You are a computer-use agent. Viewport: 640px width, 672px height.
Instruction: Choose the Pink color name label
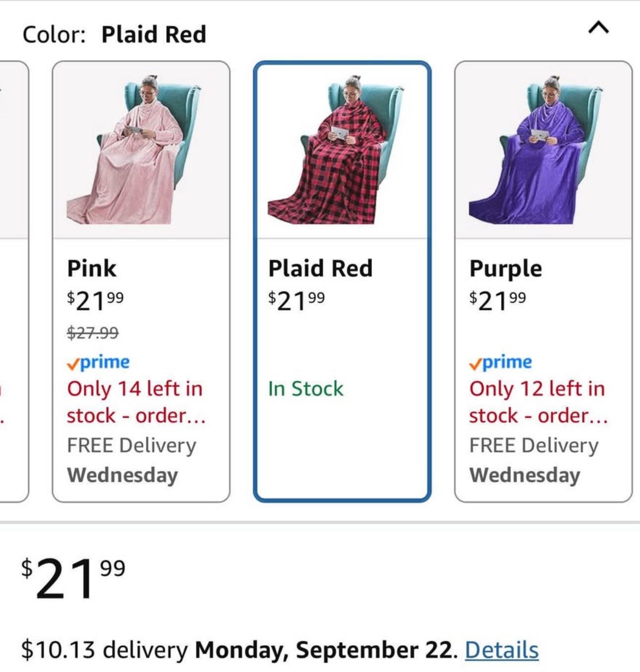coord(92,269)
